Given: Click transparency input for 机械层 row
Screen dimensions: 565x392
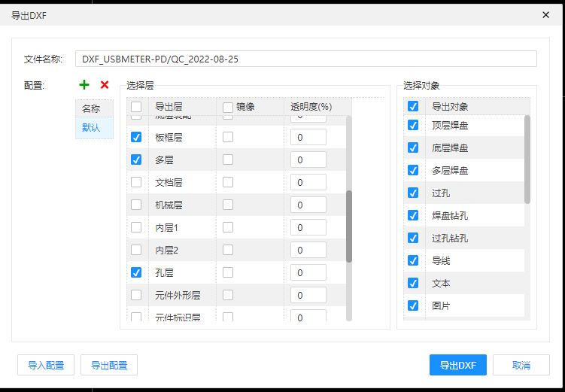Looking at the screenshot, I should pos(308,205).
